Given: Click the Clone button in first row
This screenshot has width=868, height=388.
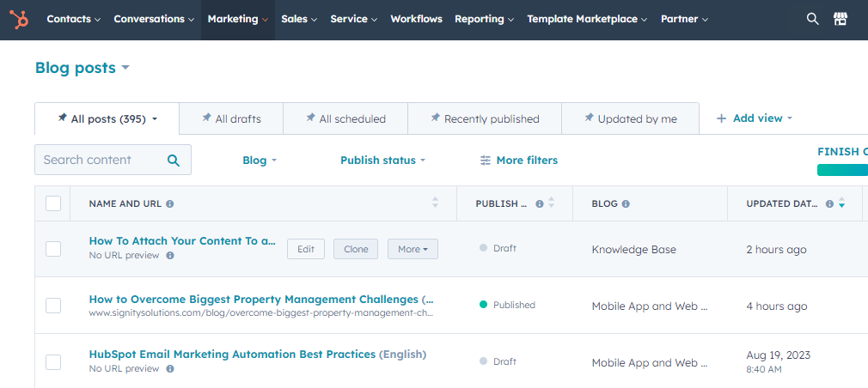Looking at the screenshot, I should (x=356, y=249).
